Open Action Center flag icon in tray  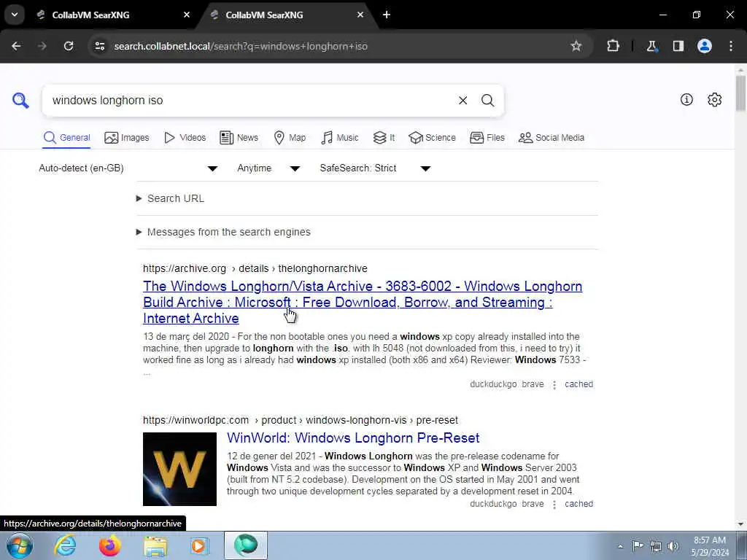[638, 545]
